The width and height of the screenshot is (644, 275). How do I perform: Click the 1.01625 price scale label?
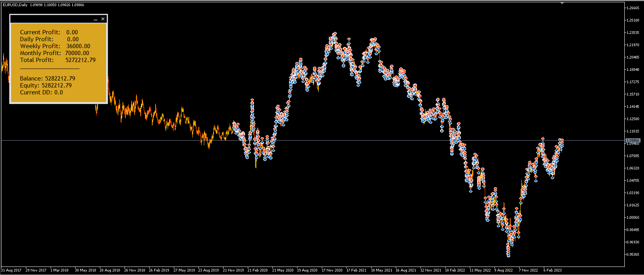click(633, 205)
